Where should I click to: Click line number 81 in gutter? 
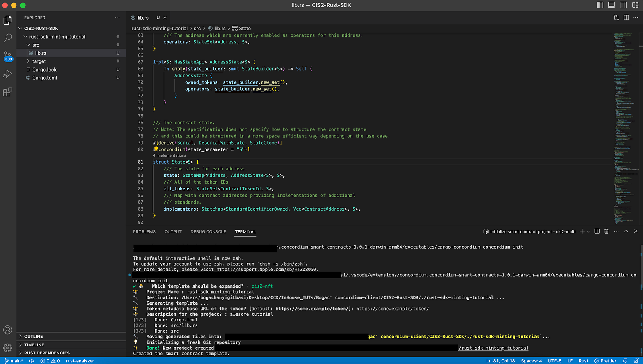pyautogui.click(x=141, y=162)
